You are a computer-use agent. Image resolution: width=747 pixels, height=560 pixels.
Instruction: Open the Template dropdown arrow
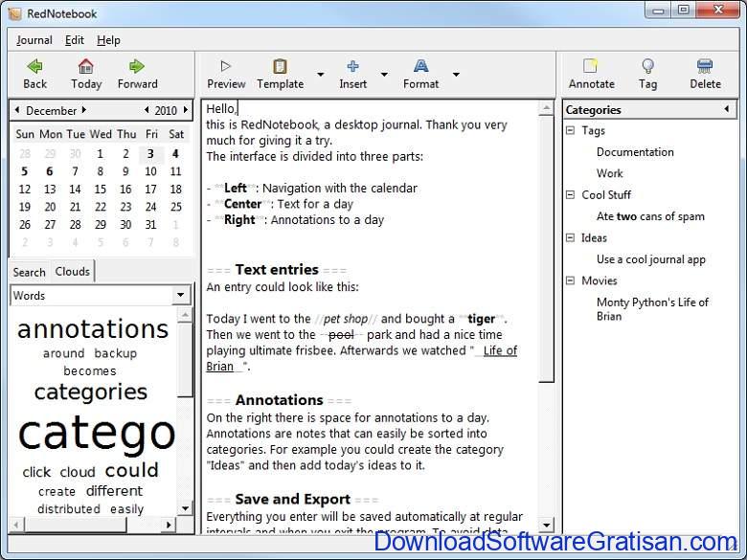tap(321, 75)
